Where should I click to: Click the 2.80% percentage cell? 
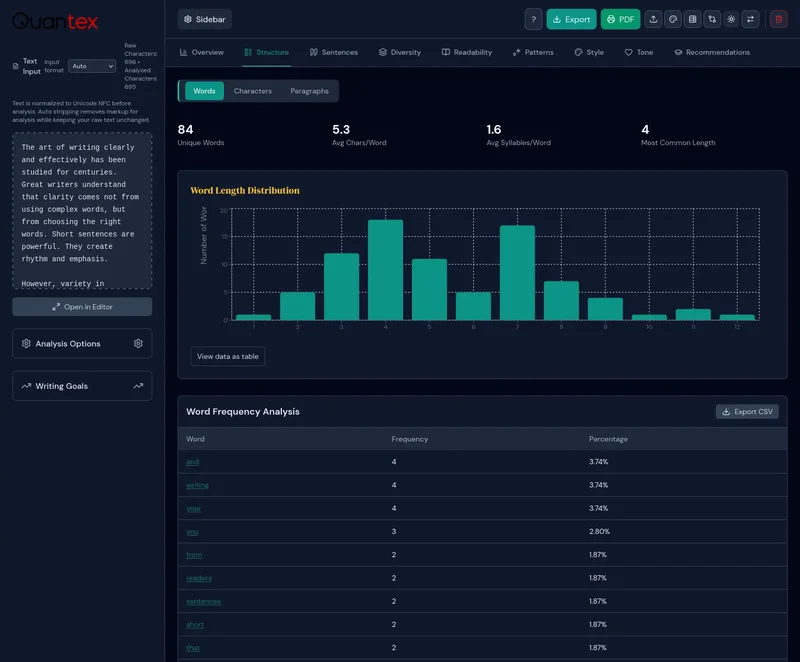pyautogui.click(x=599, y=531)
